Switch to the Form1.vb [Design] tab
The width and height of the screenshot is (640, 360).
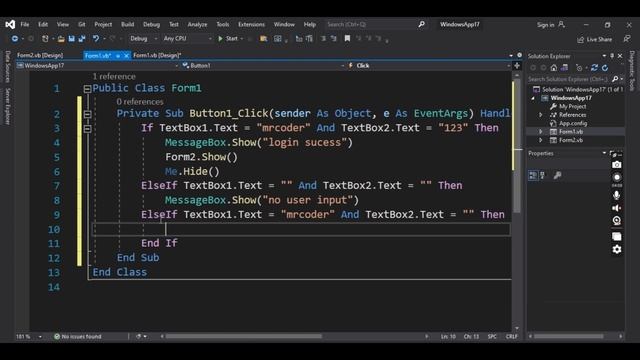click(x=157, y=56)
